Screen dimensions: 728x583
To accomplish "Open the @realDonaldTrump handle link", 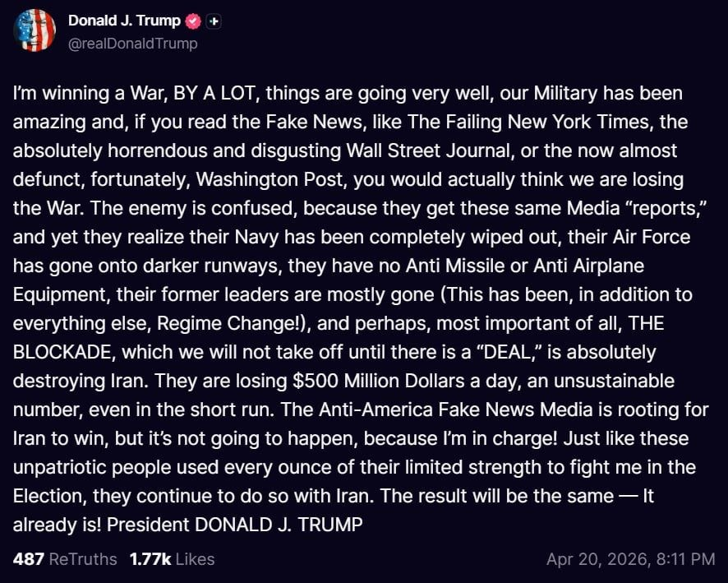I will (x=132, y=44).
